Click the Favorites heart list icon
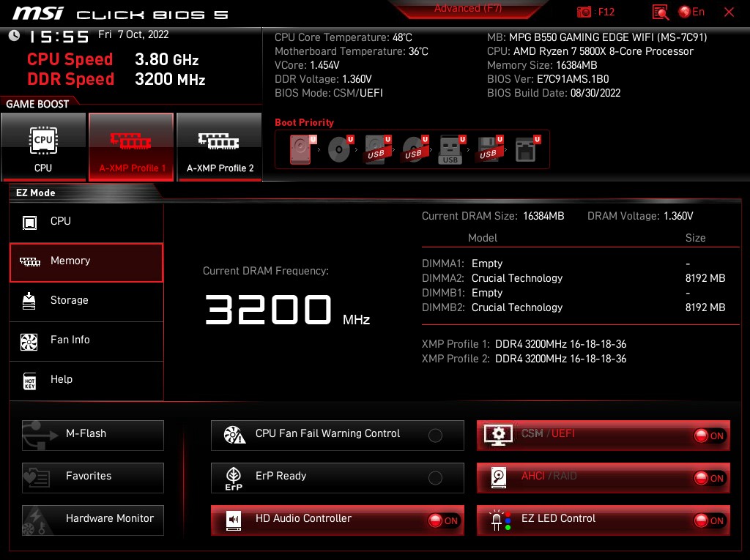Viewport: 750px width, 560px height. 37,477
